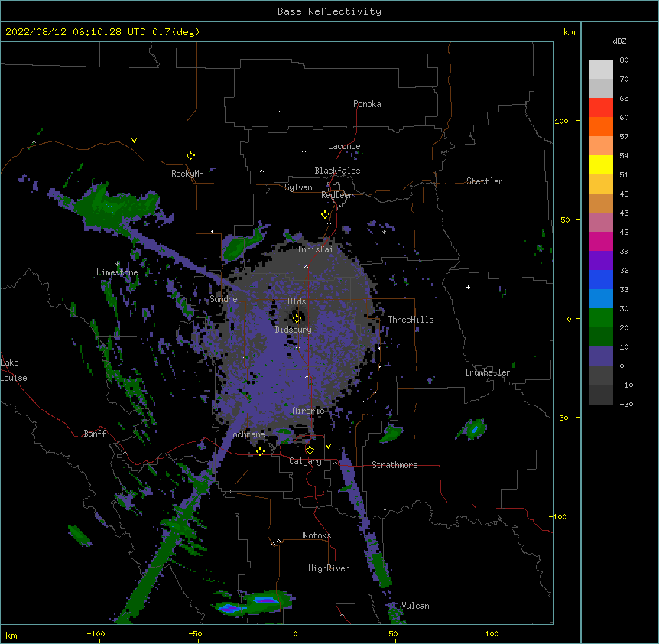Click the yellow diamond marker above RockyMH
The height and width of the screenshot is (644, 659).
point(191,156)
